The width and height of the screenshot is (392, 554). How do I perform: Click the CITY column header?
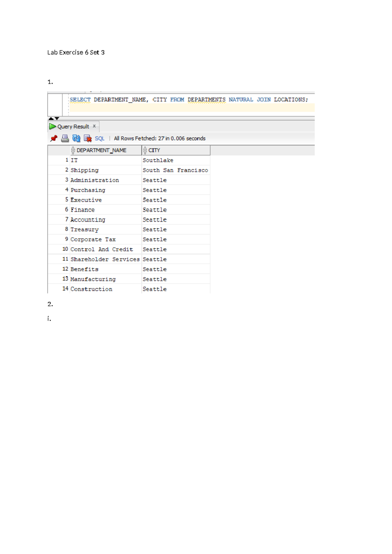coord(176,150)
